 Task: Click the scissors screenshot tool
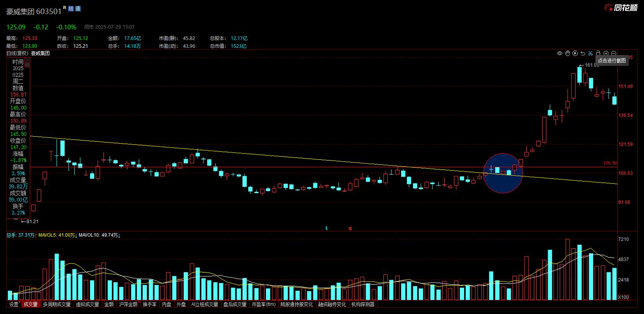coord(590,53)
